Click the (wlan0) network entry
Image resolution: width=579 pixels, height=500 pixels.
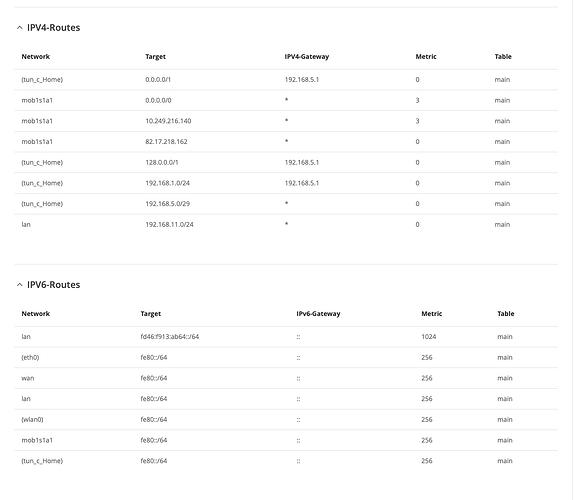point(32,419)
